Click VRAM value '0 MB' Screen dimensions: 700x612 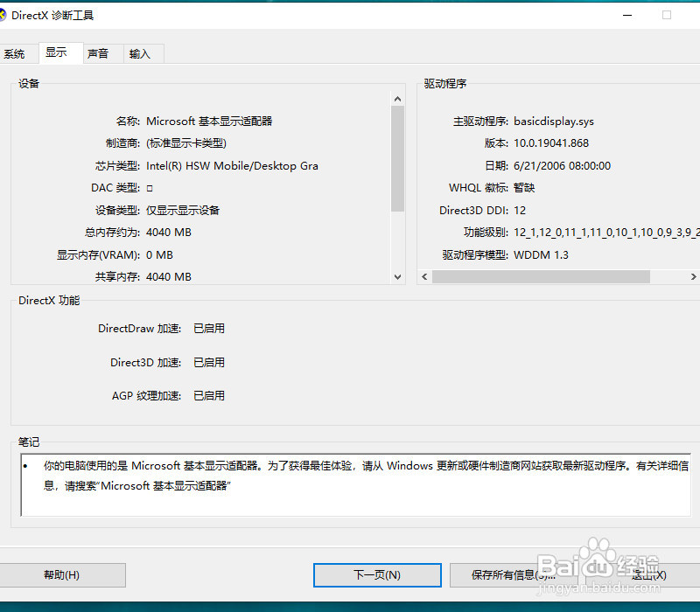coord(159,255)
